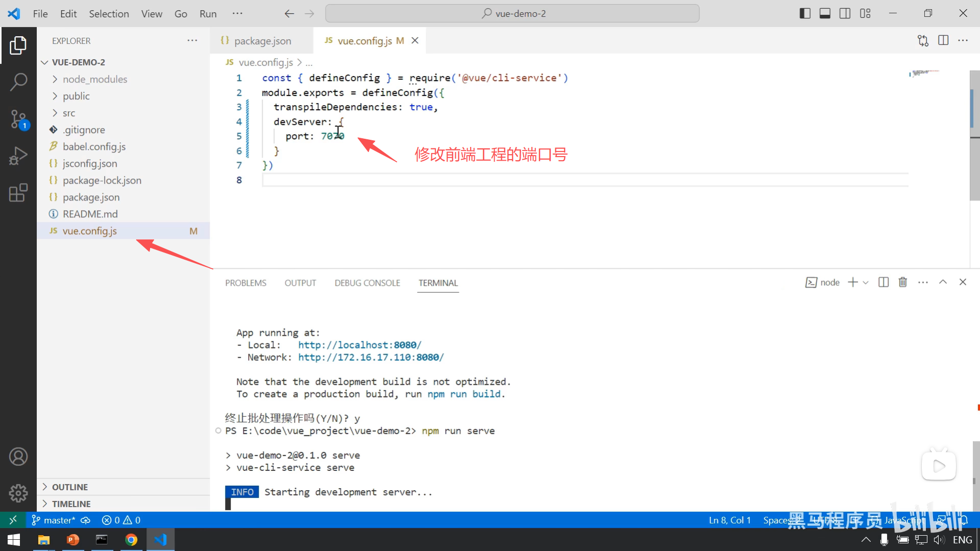980x551 pixels.
Task: Open the Search view in activity bar
Action: (x=18, y=82)
